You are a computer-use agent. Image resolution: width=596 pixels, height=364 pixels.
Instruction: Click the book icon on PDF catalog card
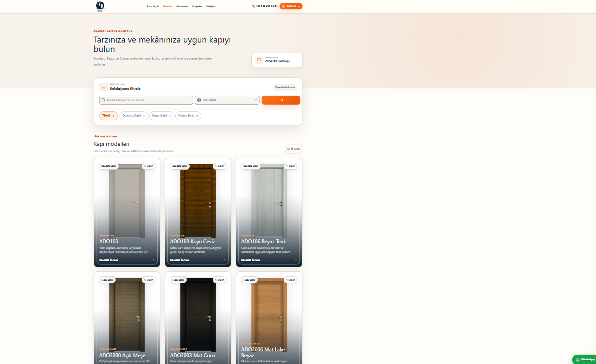(x=259, y=60)
